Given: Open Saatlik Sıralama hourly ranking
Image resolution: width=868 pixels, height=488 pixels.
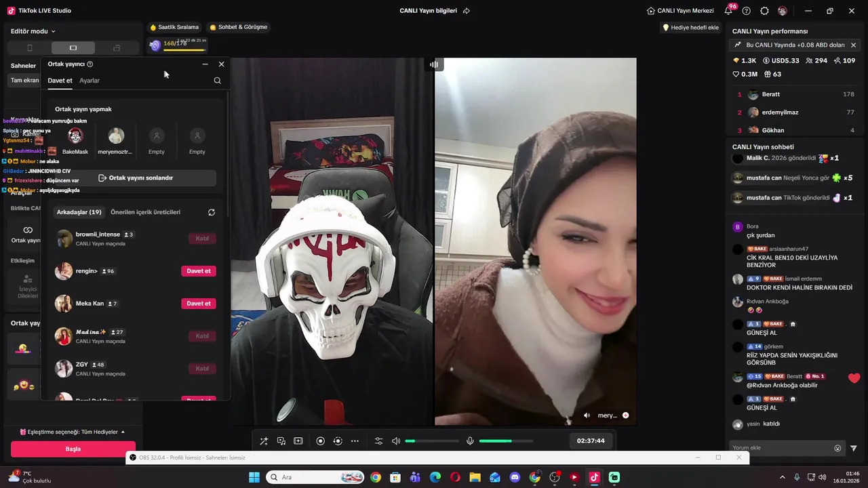Looking at the screenshot, I should click(x=174, y=27).
